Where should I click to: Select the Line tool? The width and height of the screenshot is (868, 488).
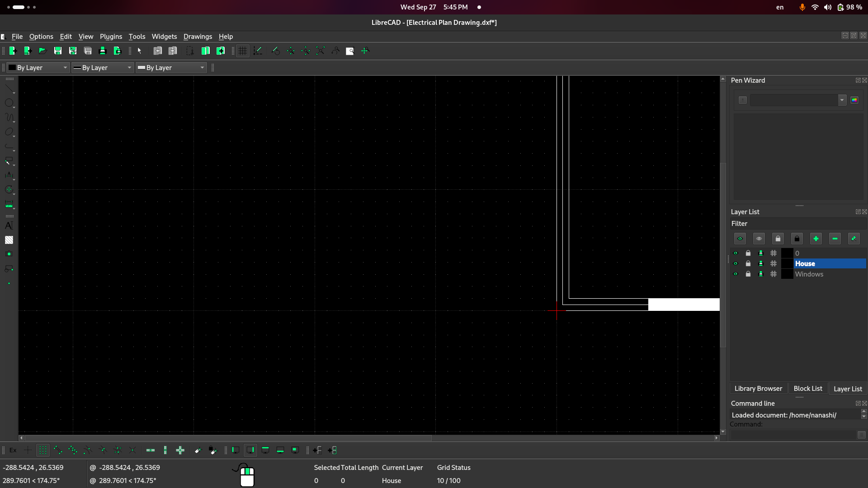coord(9,88)
